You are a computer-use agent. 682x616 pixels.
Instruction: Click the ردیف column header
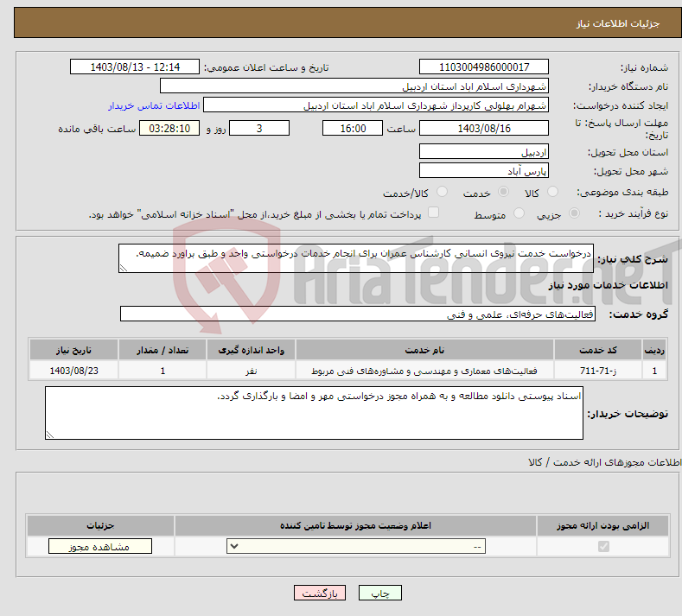pyautogui.click(x=654, y=350)
